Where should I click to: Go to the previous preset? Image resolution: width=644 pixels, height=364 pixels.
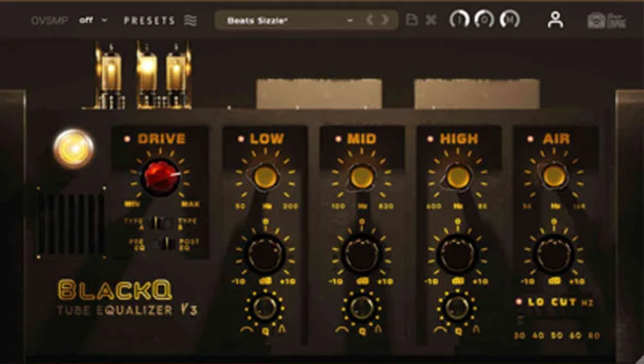[369, 19]
